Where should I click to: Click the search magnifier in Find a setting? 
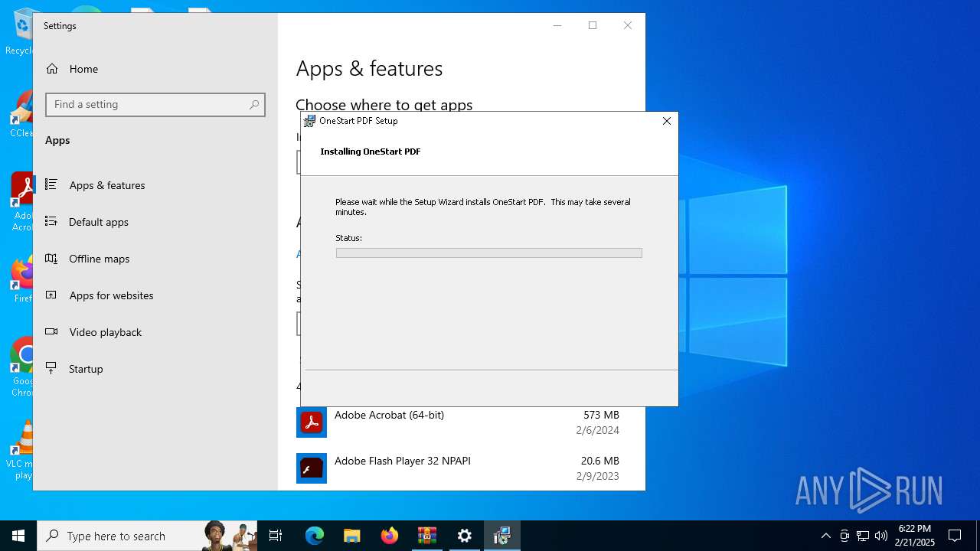click(254, 105)
